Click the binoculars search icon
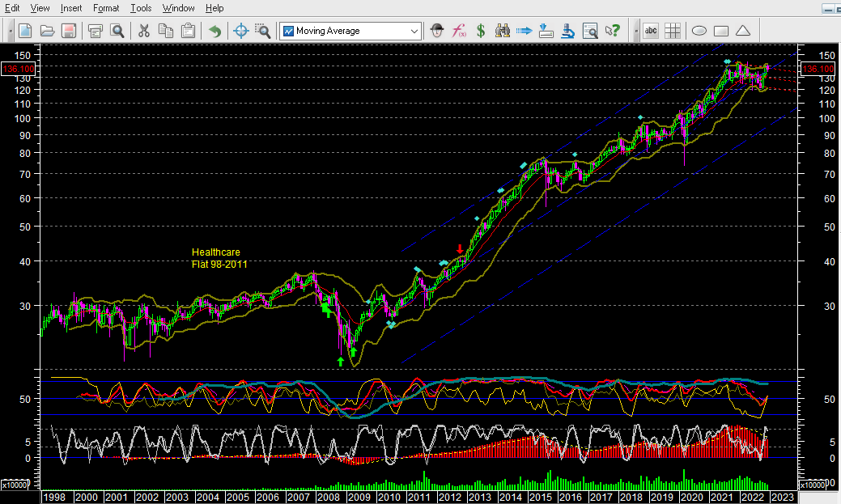Image resolution: width=841 pixels, height=504 pixels. coord(502,31)
